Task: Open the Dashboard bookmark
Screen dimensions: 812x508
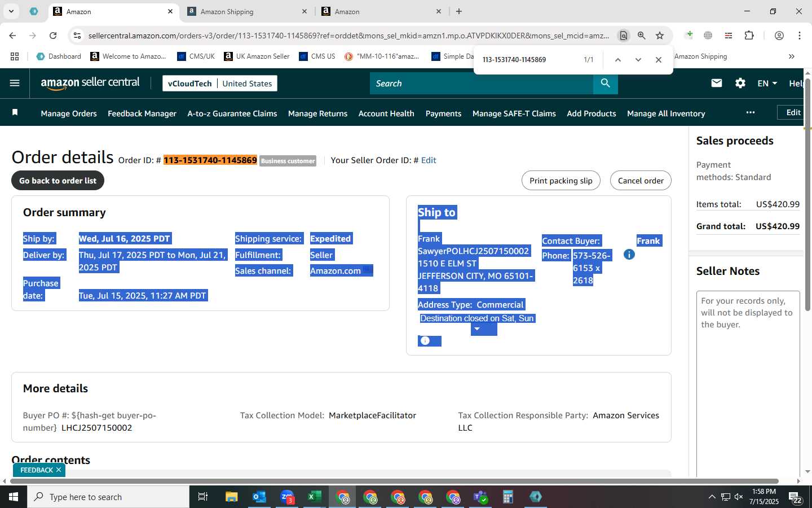Action: point(59,56)
